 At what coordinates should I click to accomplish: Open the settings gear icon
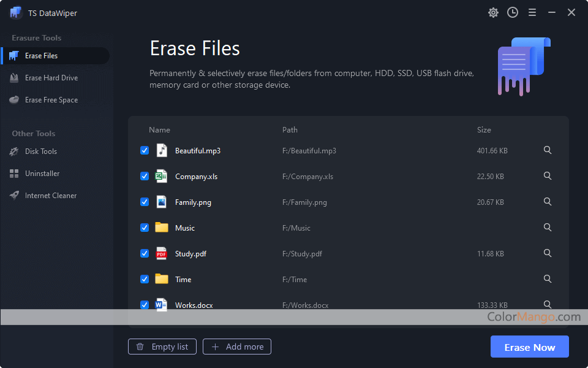coord(493,12)
